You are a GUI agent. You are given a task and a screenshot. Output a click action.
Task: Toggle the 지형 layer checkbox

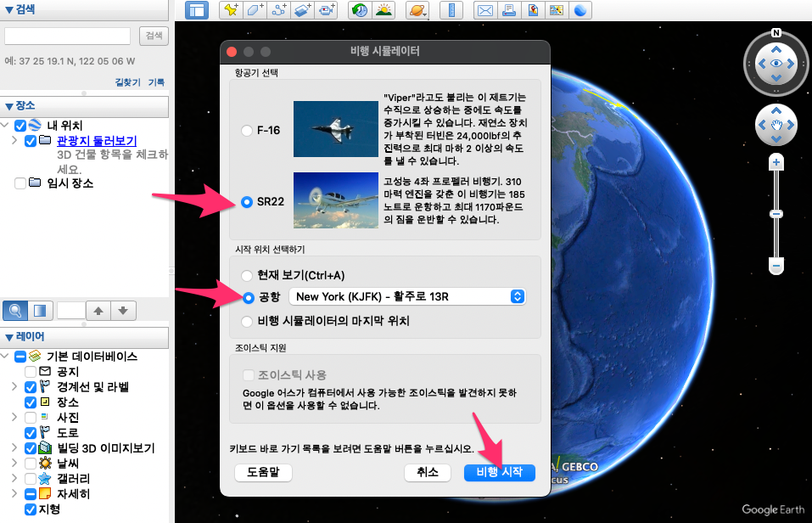pos(31,509)
